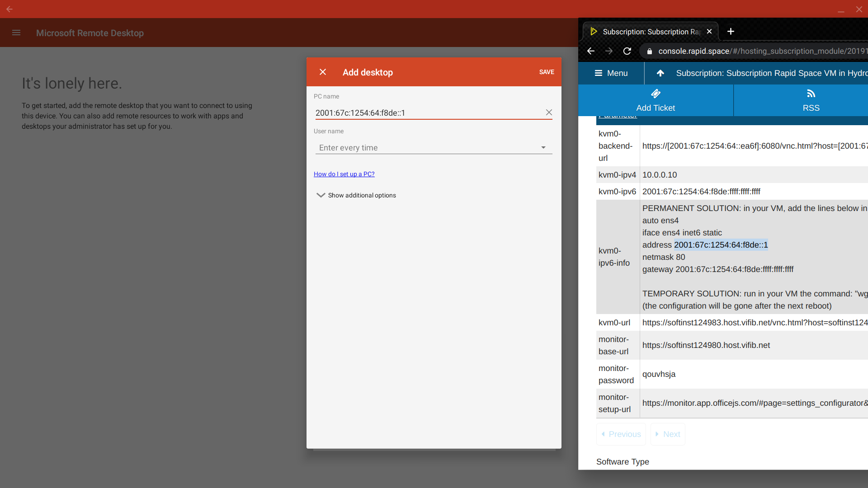Screen dimensions: 868x488
Task: Open a new browser tab with plus icon
Action: click(x=731, y=32)
